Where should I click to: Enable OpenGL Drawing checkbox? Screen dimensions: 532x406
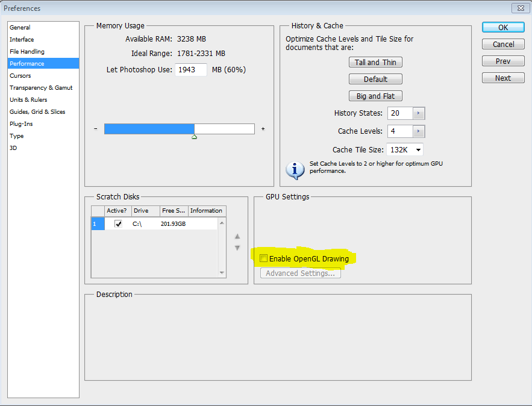pos(264,258)
